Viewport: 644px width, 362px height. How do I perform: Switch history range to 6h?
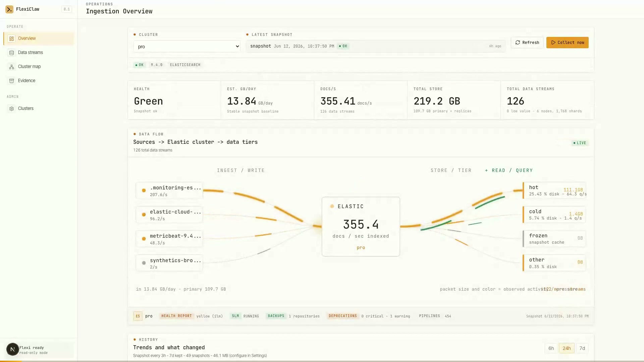point(551,348)
